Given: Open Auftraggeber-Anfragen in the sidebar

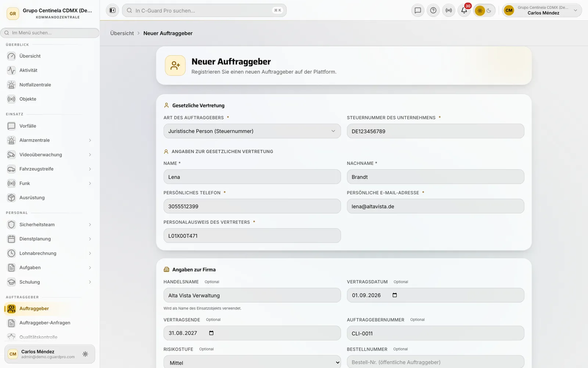Looking at the screenshot, I should pos(50,323).
